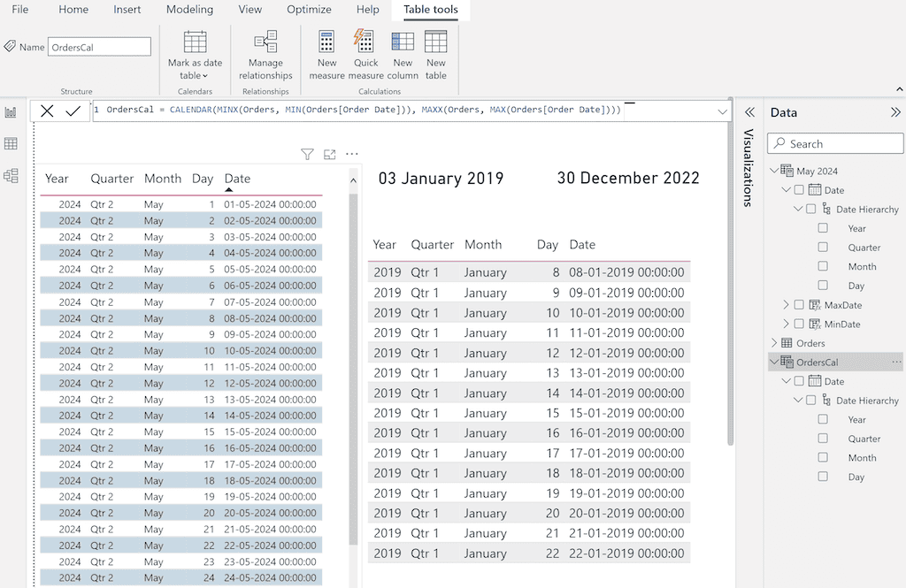Click the ellipsis above the table preview
This screenshot has width=906, height=588.
(351, 154)
